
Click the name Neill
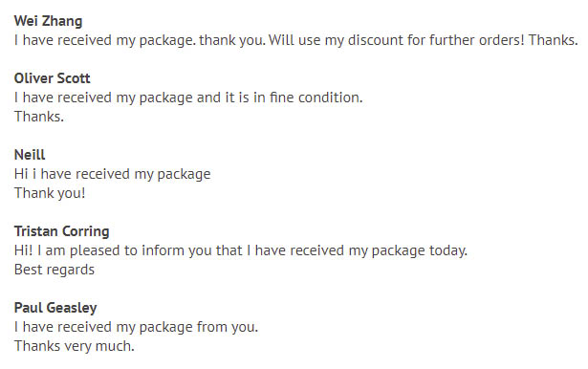point(30,155)
